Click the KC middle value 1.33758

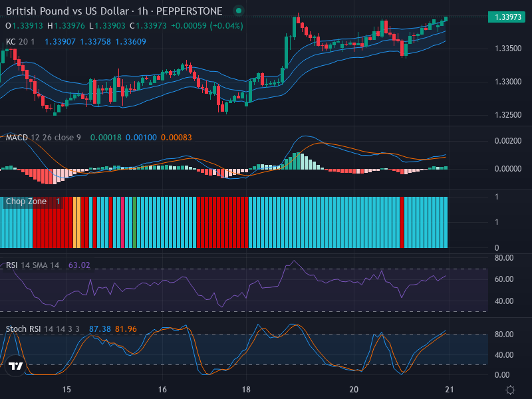[x=95, y=42]
